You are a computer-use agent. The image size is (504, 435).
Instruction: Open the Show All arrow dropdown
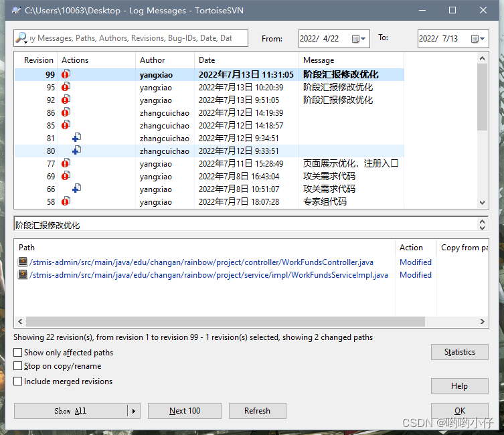click(134, 411)
